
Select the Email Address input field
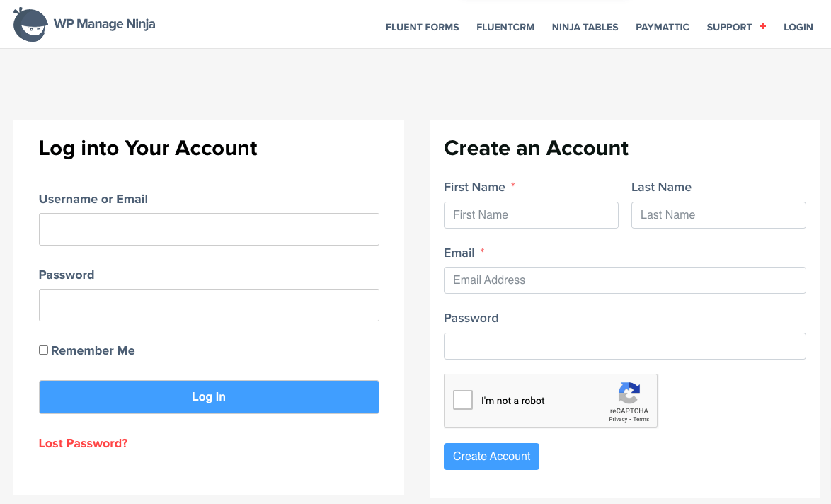pyautogui.click(x=624, y=280)
